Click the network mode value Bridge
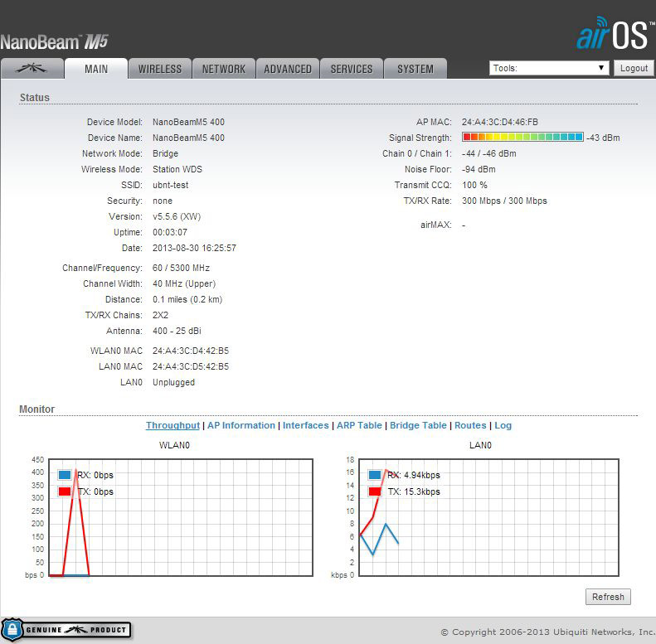The height and width of the screenshot is (644, 656). coord(165,153)
